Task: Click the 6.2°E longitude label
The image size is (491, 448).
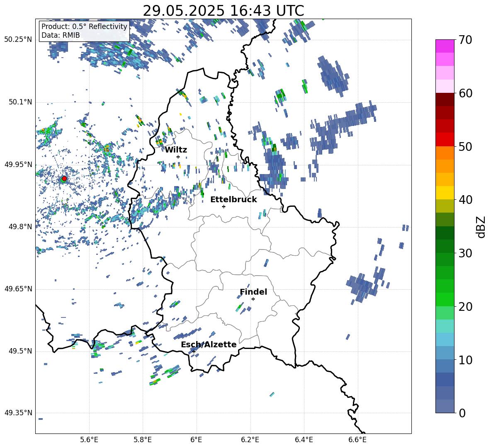Action: pos(250,440)
